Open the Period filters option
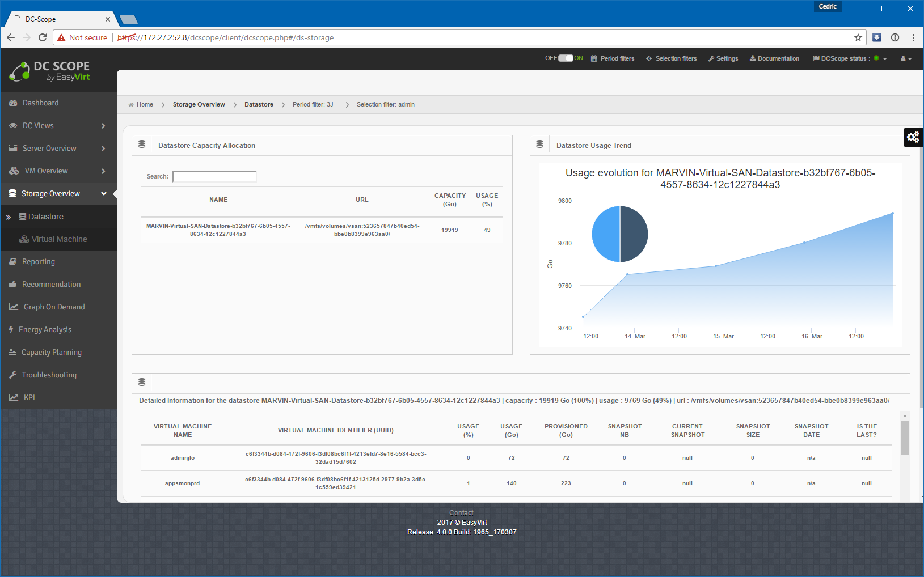This screenshot has width=924, height=577. 613,59
